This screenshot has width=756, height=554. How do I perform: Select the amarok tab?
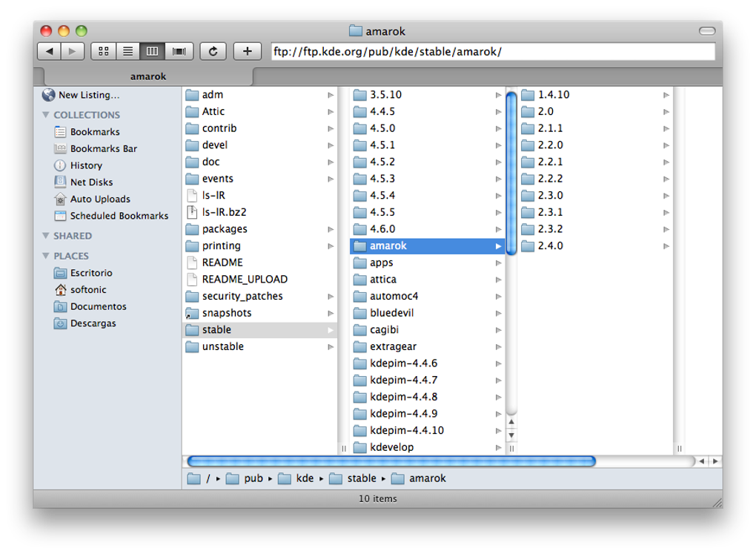click(x=148, y=76)
